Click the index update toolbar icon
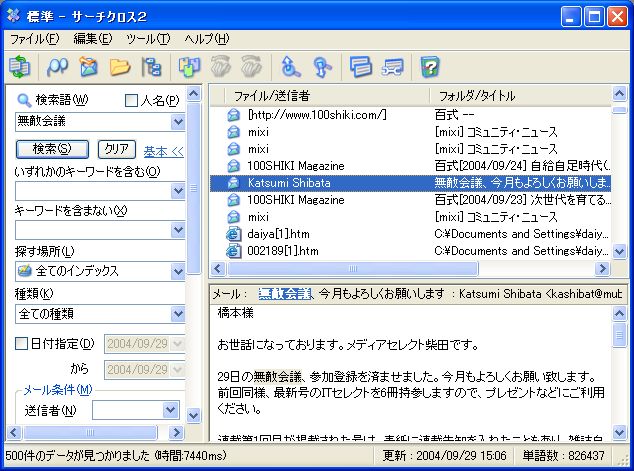 (19, 67)
